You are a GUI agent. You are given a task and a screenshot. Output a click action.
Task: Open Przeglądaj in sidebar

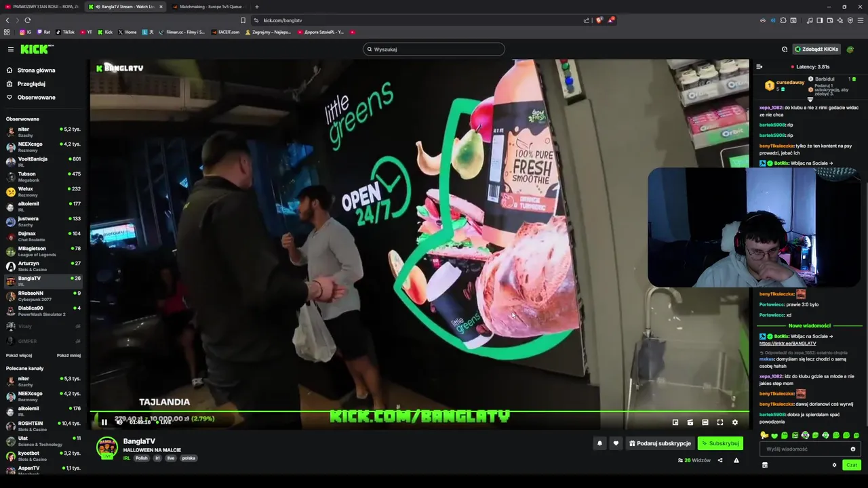click(x=31, y=83)
